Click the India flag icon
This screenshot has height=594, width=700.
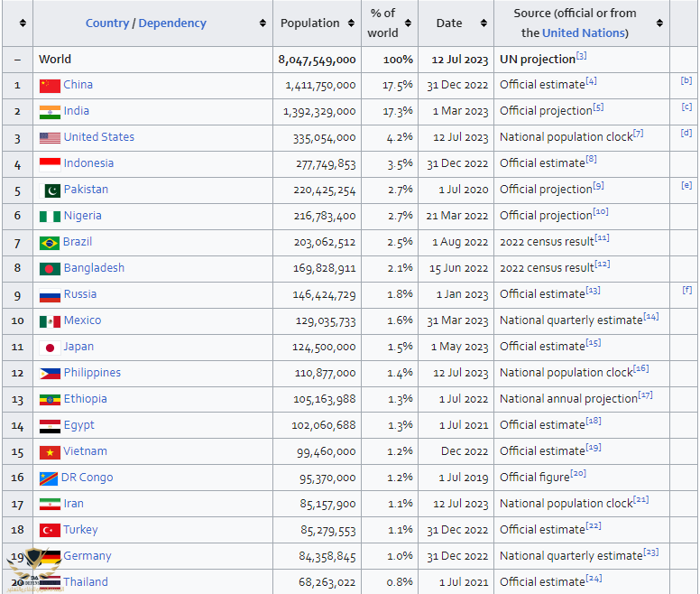click(50, 112)
